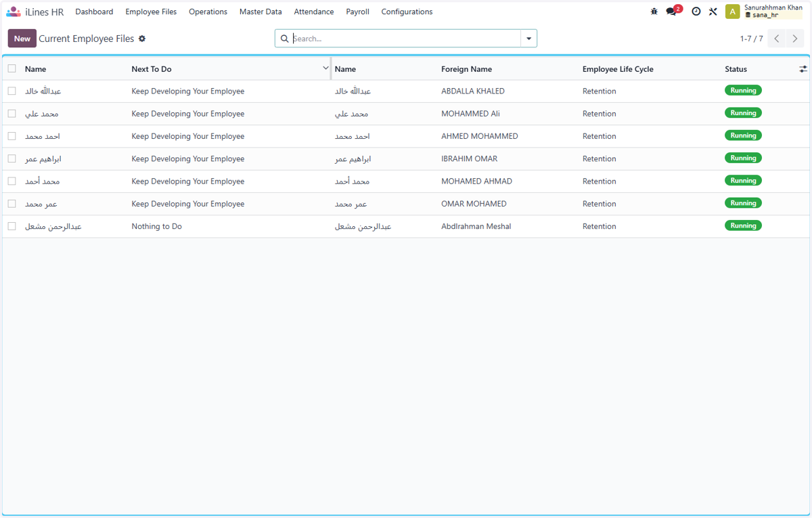Click the user avatar letter A

coord(732,12)
